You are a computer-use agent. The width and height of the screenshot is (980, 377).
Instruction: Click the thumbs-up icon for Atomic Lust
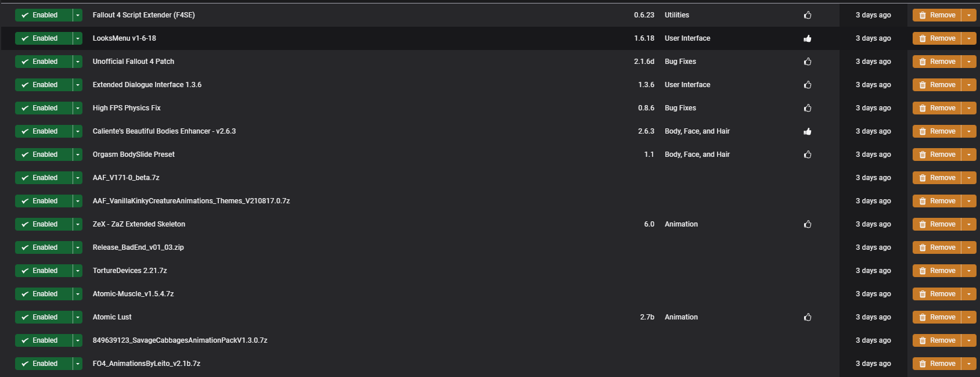(x=808, y=317)
